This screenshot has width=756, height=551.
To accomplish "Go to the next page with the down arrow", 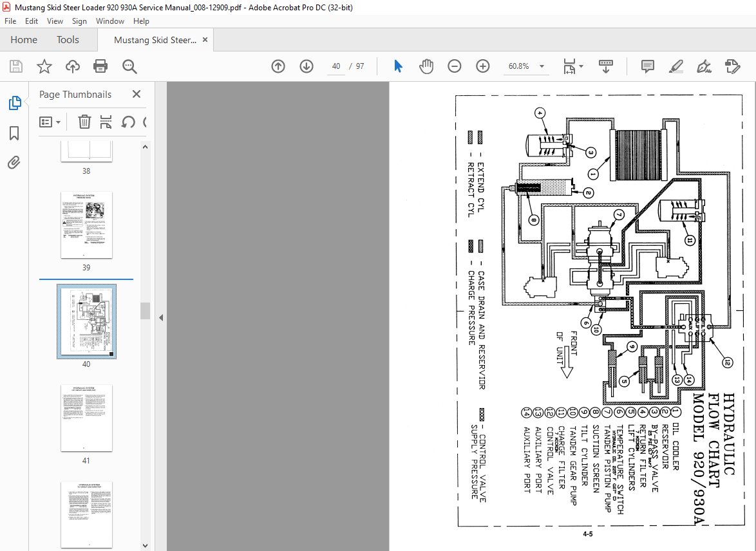I will [x=307, y=66].
